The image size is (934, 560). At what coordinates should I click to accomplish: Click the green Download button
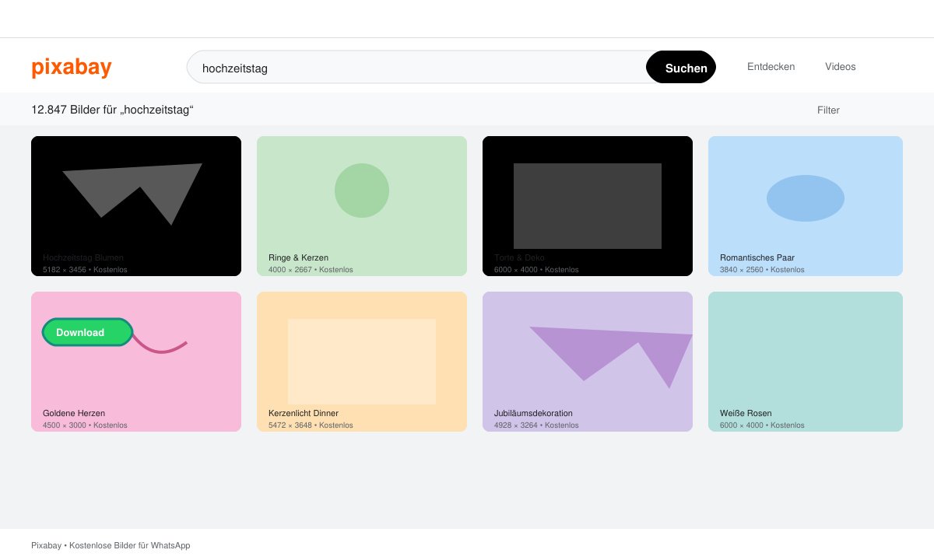click(87, 332)
